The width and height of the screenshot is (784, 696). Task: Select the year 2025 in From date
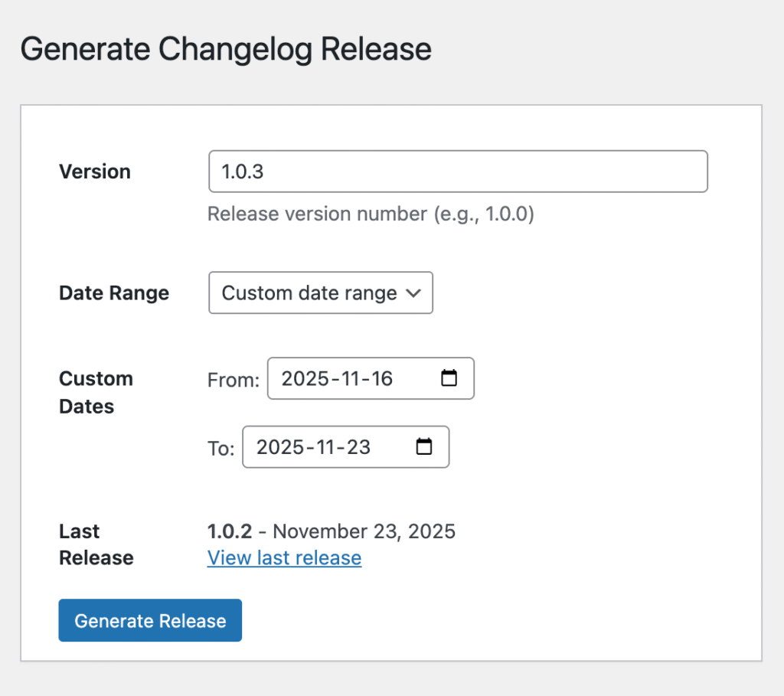coord(306,378)
